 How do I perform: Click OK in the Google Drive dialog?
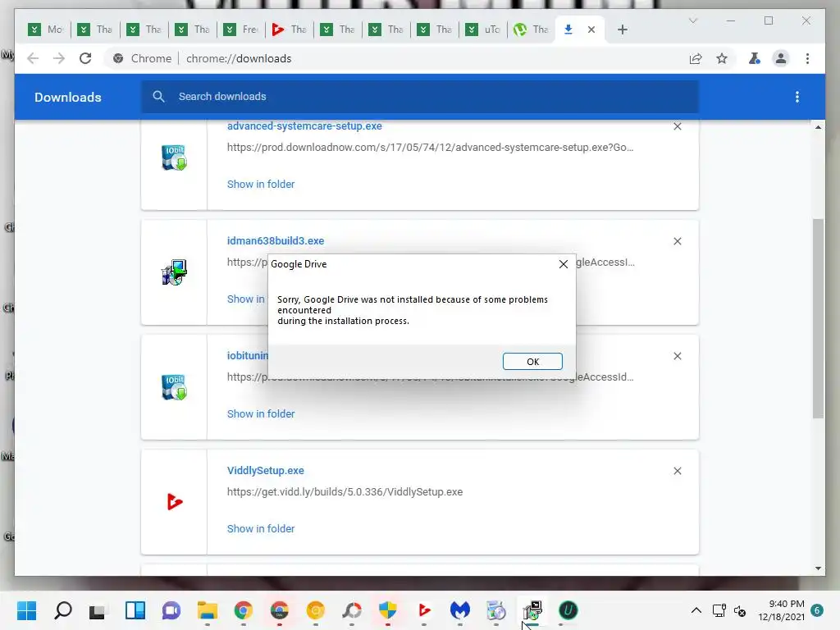click(532, 362)
